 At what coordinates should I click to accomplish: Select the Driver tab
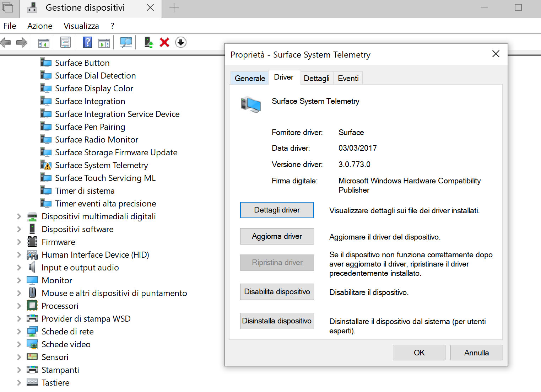click(x=284, y=77)
